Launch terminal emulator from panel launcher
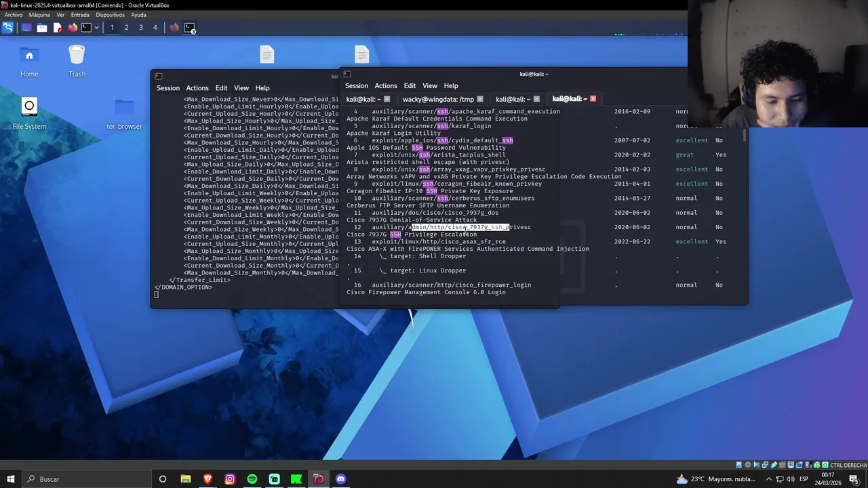Screen dimensions: 868x488 point(86,28)
